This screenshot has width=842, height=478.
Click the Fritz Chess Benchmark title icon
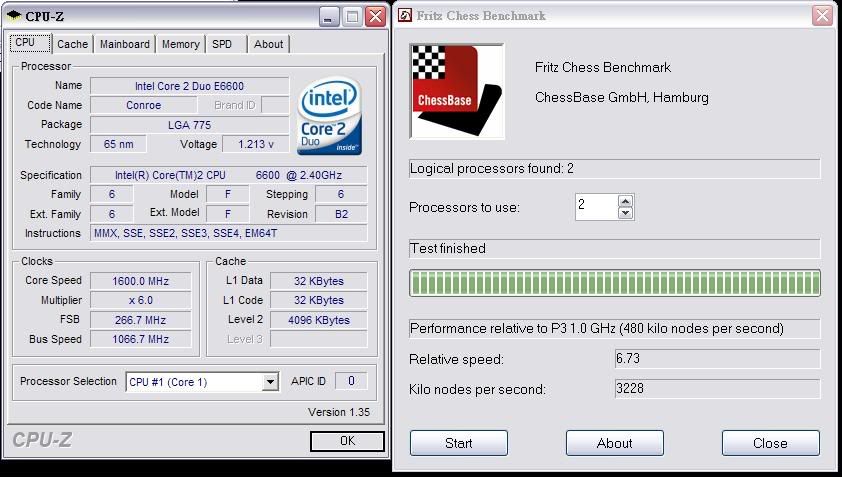pyautogui.click(x=405, y=15)
